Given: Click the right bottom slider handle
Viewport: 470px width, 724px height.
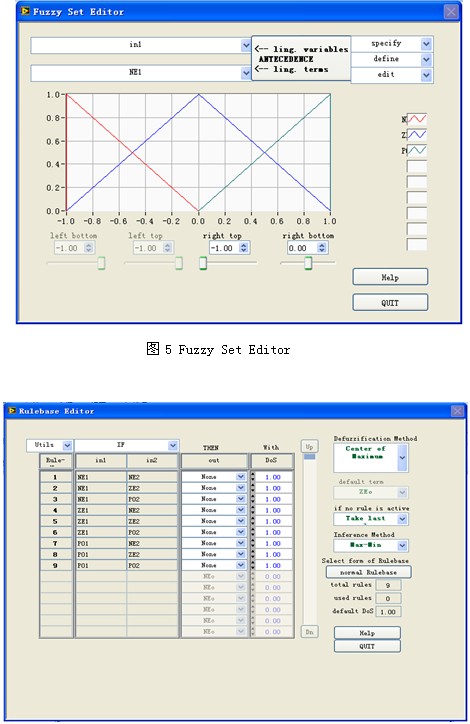Looking at the screenshot, I should 308,263.
